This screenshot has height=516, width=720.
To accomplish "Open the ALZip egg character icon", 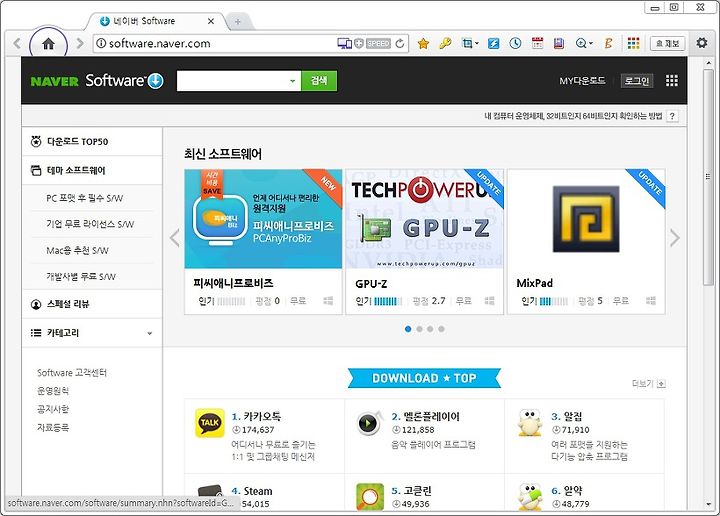I will (x=530, y=423).
